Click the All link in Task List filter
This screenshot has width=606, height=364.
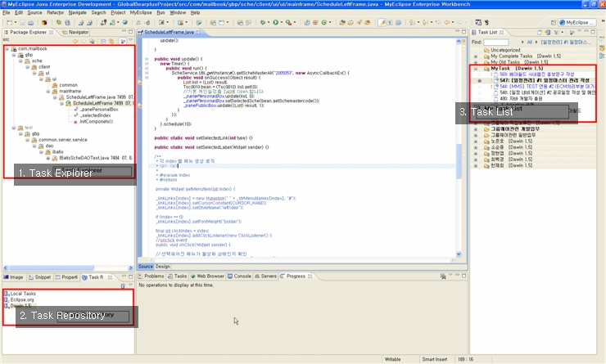click(530, 42)
